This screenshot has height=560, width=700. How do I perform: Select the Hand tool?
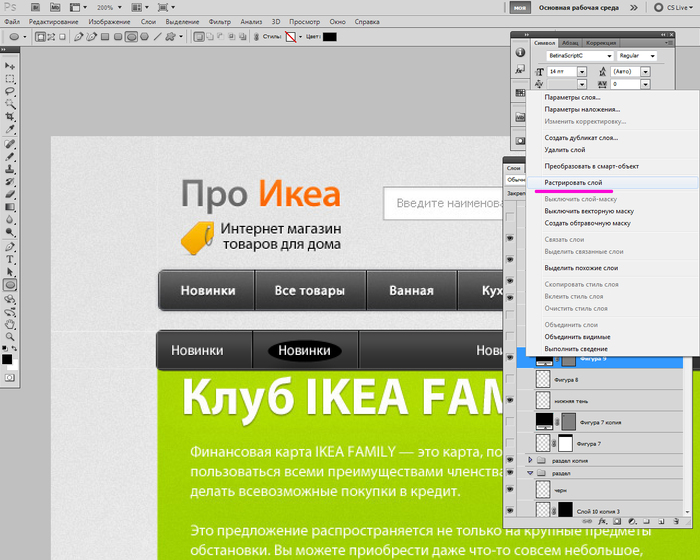coord(10,324)
